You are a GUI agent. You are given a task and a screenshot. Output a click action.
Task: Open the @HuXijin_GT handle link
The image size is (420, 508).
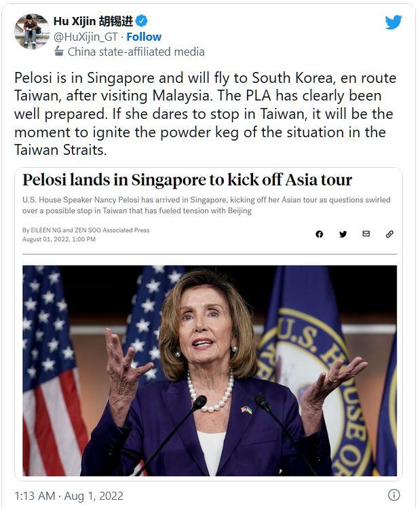coord(85,37)
